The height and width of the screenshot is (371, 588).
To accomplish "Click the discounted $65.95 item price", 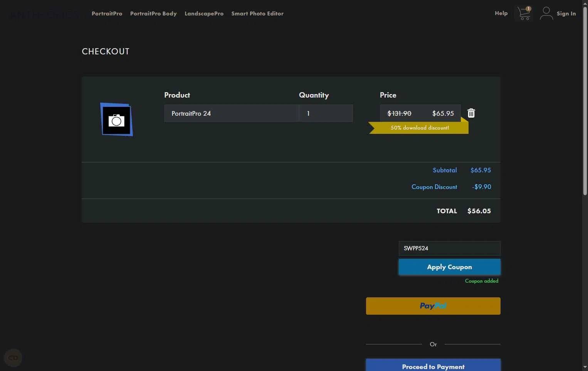I will pos(443,113).
